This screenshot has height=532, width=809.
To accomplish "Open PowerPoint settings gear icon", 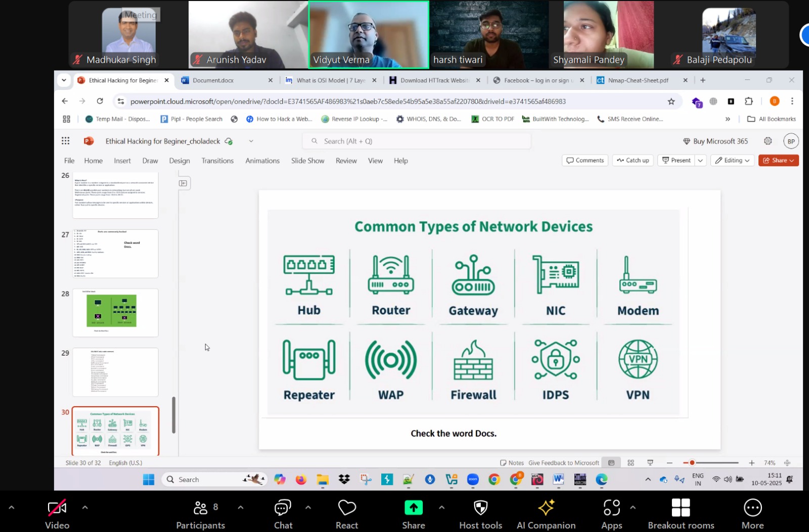I will [x=768, y=141].
